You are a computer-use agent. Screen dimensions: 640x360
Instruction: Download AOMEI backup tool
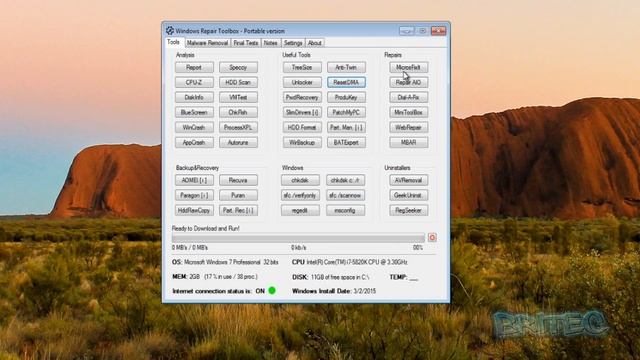coord(194,180)
